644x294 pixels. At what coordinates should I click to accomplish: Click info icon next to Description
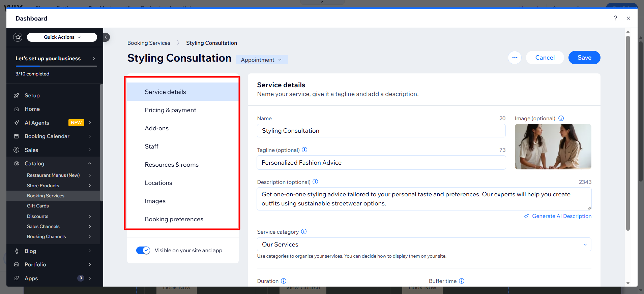(x=315, y=182)
